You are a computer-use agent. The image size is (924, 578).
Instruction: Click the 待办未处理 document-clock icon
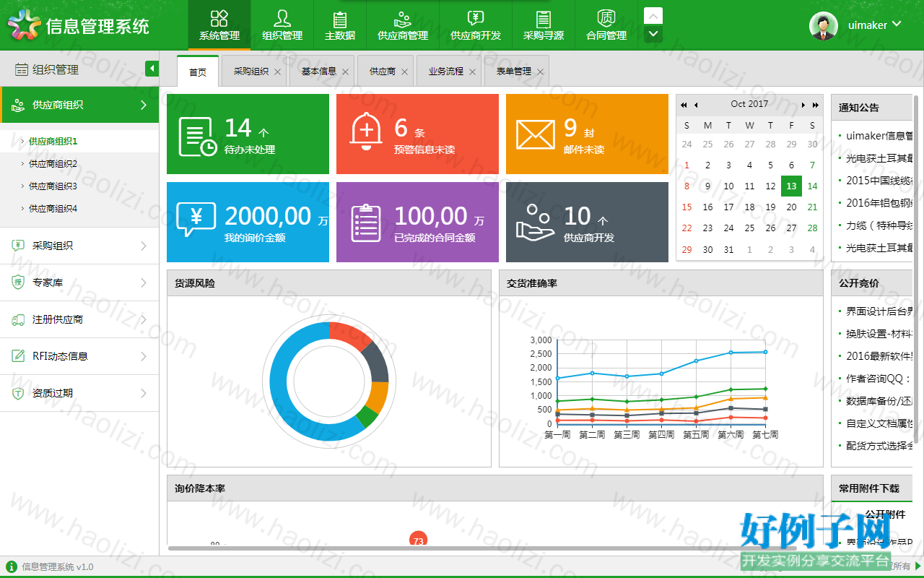coord(197,136)
